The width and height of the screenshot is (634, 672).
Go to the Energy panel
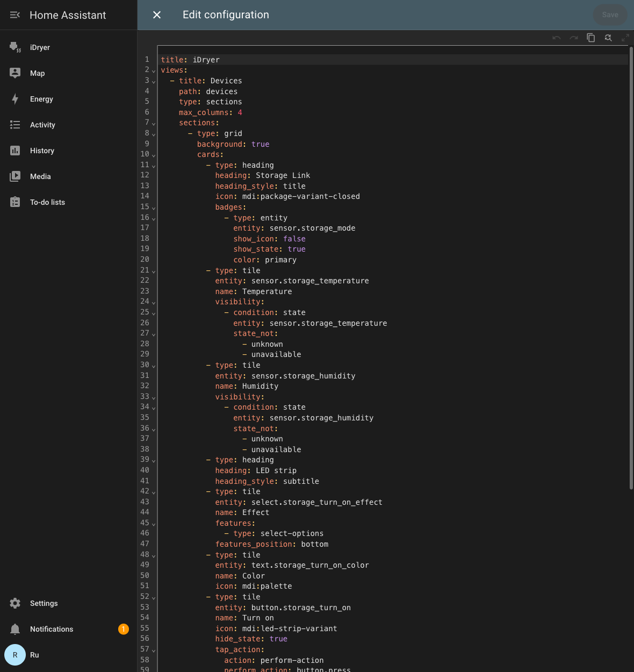tap(69, 99)
